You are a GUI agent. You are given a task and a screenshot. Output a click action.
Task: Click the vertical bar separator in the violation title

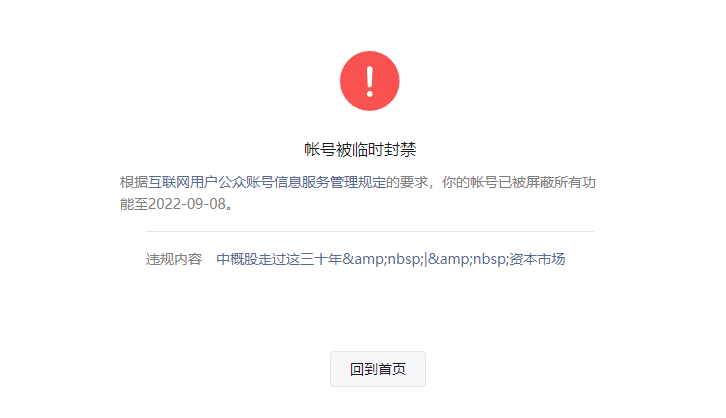coord(426,259)
